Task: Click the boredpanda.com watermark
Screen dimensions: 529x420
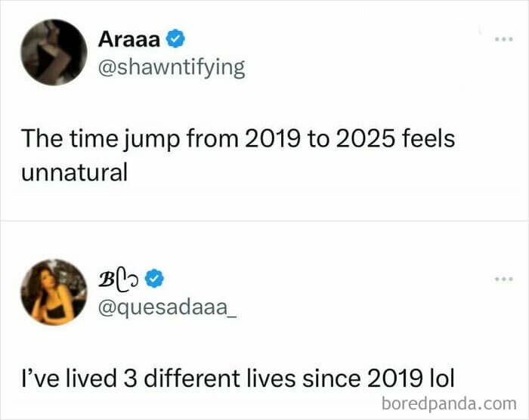Action: coord(449,403)
